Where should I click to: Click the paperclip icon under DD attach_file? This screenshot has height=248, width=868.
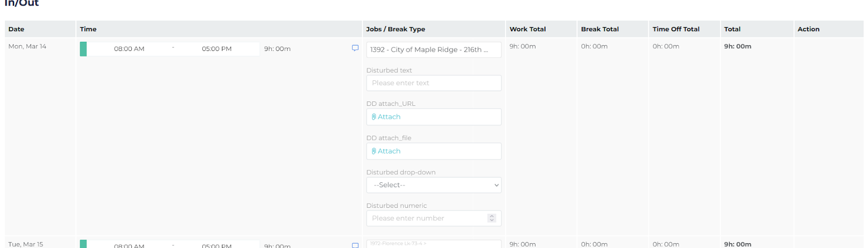(x=374, y=151)
